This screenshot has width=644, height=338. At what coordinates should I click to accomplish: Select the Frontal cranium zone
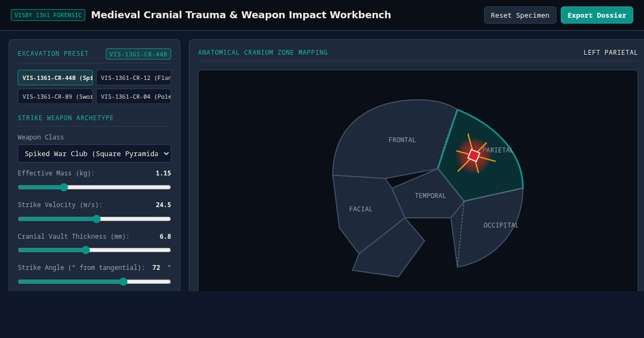(394, 139)
